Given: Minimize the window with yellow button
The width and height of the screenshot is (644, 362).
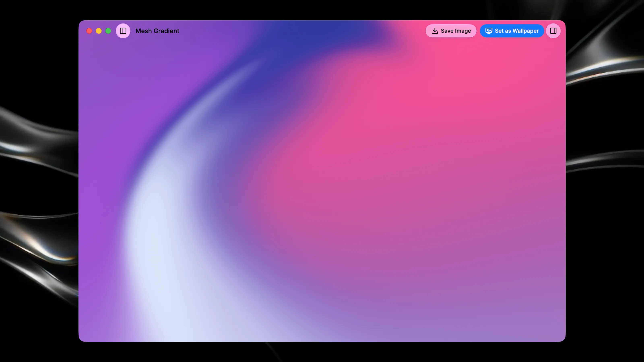Looking at the screenshot, I should [99, 31].
